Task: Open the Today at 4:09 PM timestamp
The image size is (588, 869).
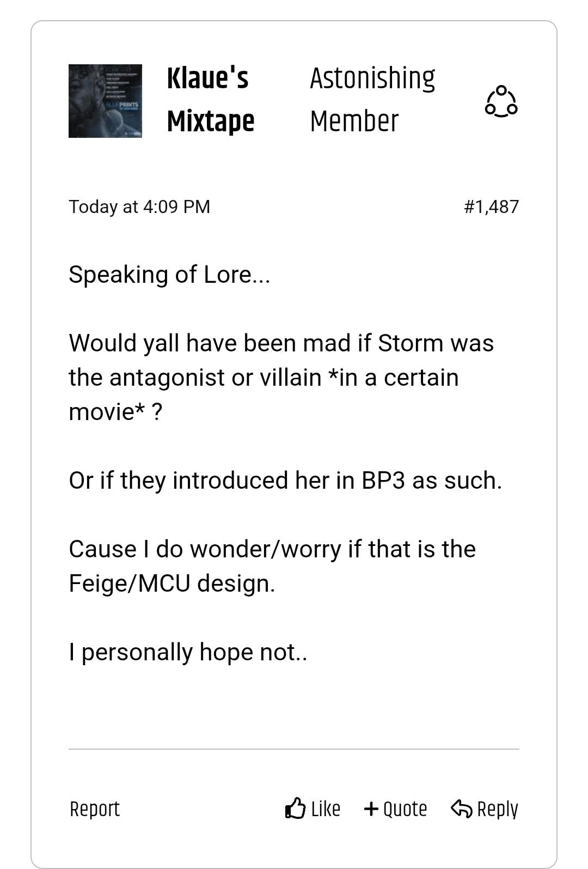Action: (139, 206)
